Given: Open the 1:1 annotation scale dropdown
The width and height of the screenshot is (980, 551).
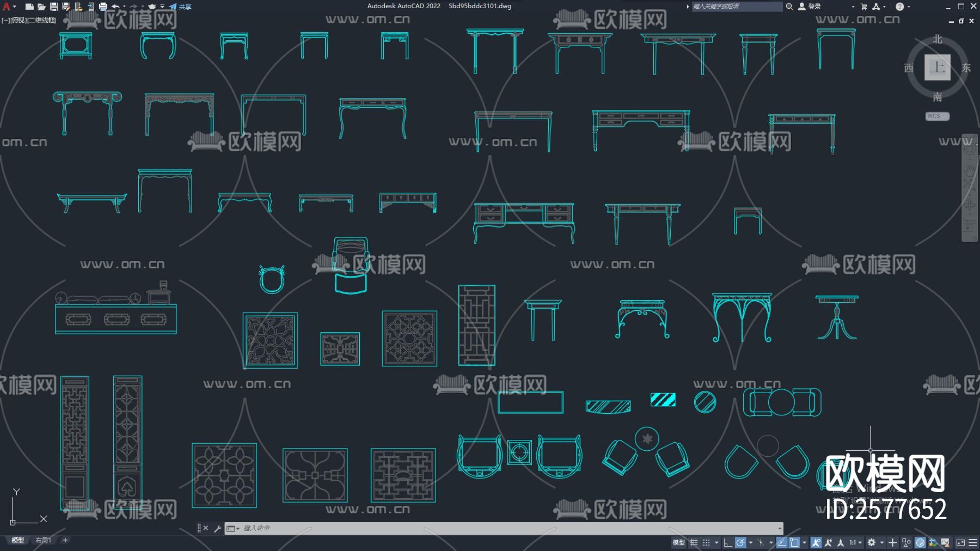Looking at the screenshot, I should 855,542.
